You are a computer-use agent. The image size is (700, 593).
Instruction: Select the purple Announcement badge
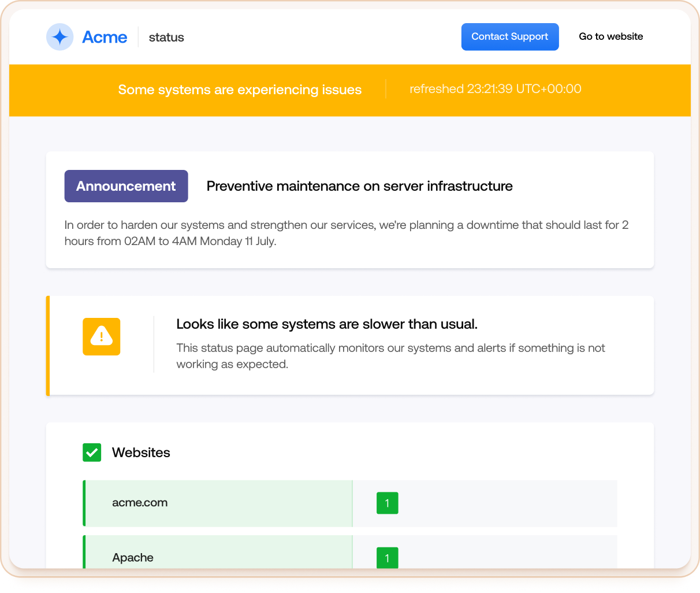[126, 186]
